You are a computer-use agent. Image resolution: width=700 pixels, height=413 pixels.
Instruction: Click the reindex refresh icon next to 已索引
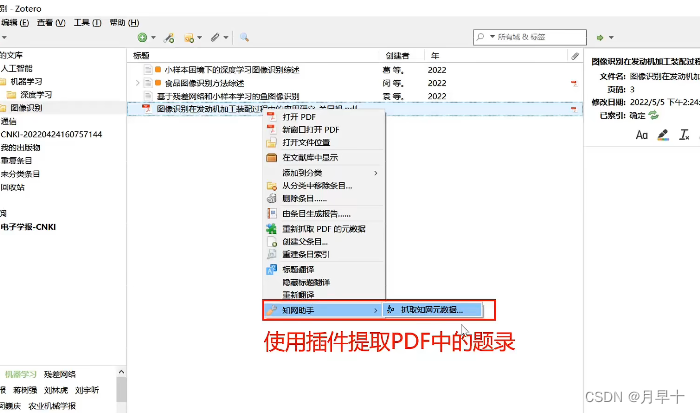(x=654, y=115)
